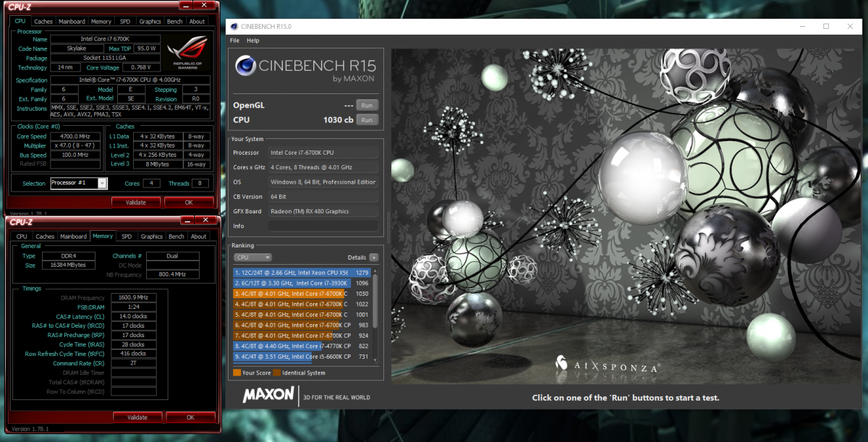Click the empty Info field in Cinebench
Viewport: 868px width, 442px height.
tap(323, 226)
